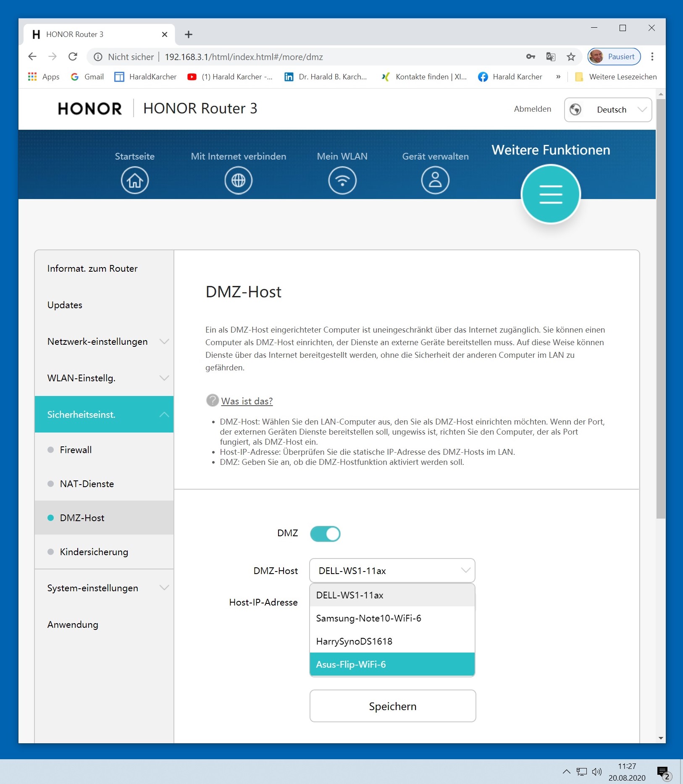Open the LinkedIn Dr. Harald B. Karch bookmark
This screenshot has width=683, height=784.
[x=326, y=77]
